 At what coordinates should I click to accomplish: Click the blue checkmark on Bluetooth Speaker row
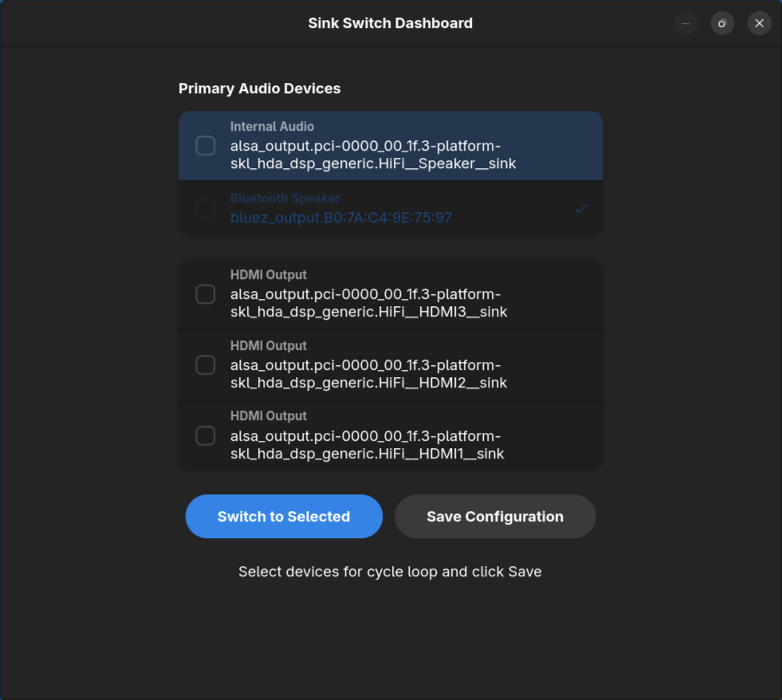click(581, 208)
